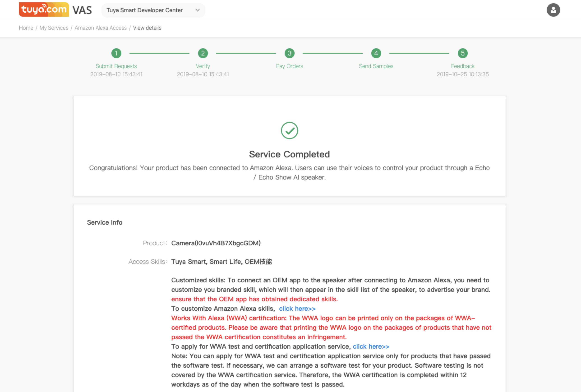Go to the Home breadcrumb
Image resolution: width=581 pixels, height=392 pixels.
26,28
